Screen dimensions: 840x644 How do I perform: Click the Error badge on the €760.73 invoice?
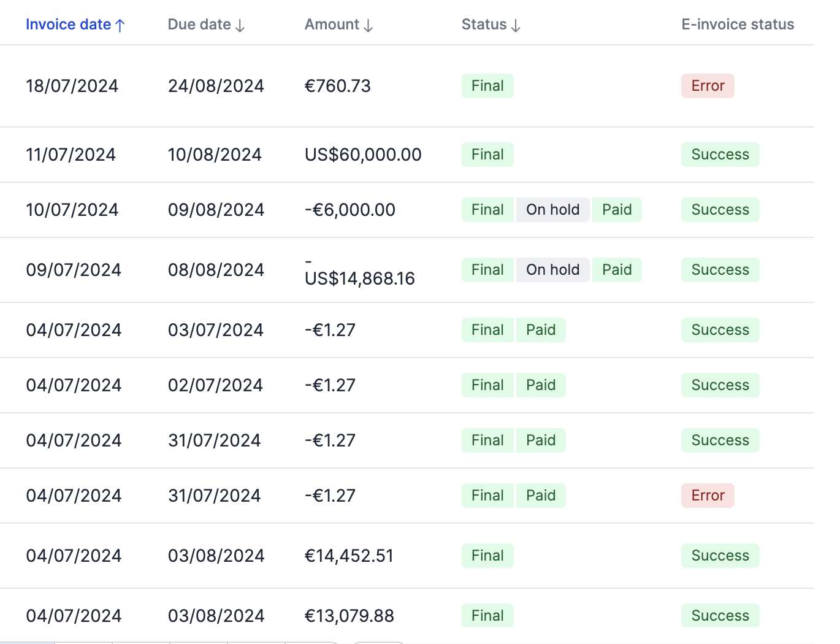708,86
